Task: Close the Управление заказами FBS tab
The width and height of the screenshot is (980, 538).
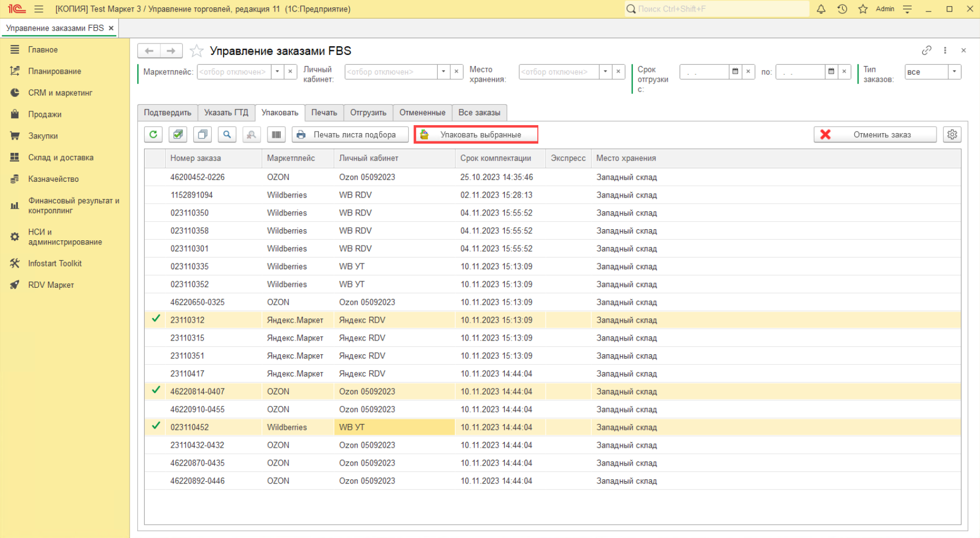Action: 111,28
